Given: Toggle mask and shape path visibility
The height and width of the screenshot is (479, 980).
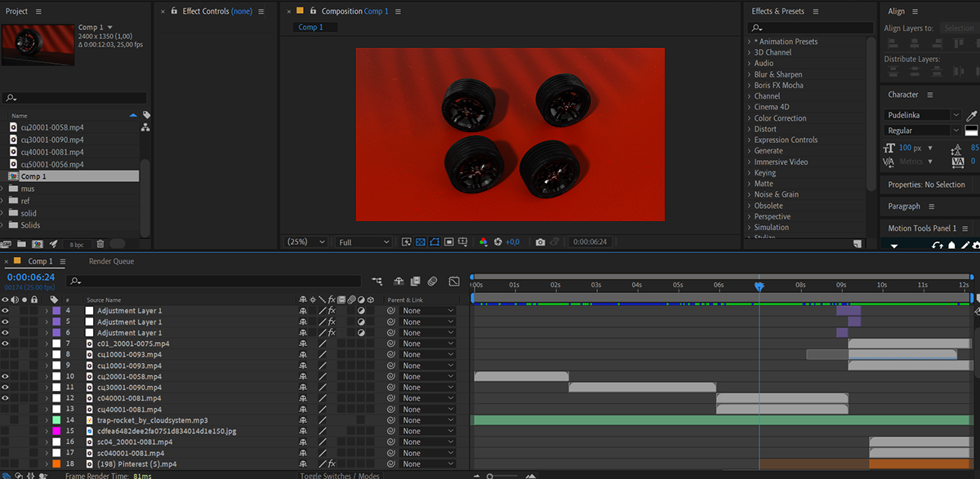Looking at the screenshot, I should pyautogui.click(x=434, y=242).
